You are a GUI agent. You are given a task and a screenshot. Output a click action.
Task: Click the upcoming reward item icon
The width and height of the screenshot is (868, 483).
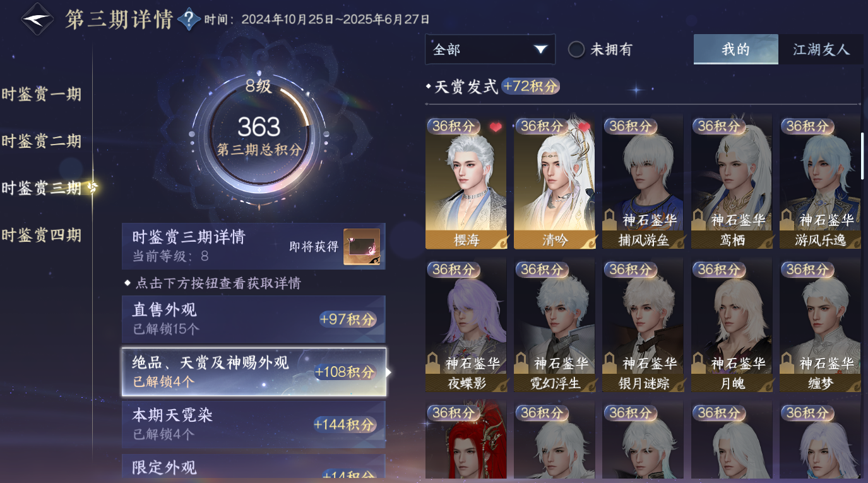tap(362, 247)
